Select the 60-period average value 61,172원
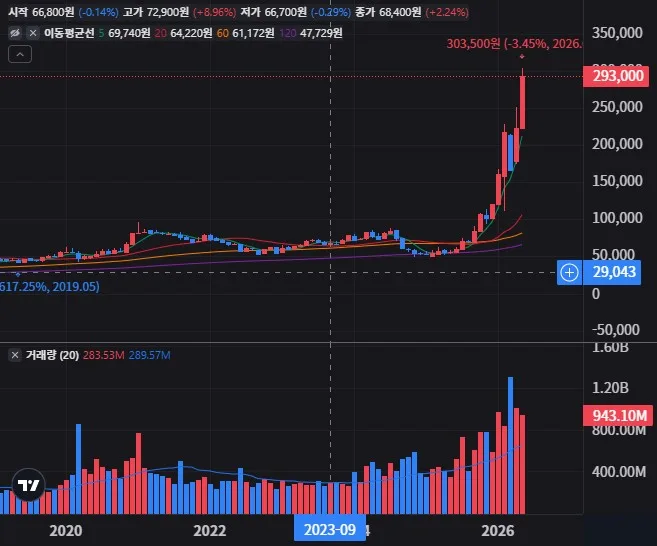The width and height of the screenshot is (657, 546). tap(246, 33)
